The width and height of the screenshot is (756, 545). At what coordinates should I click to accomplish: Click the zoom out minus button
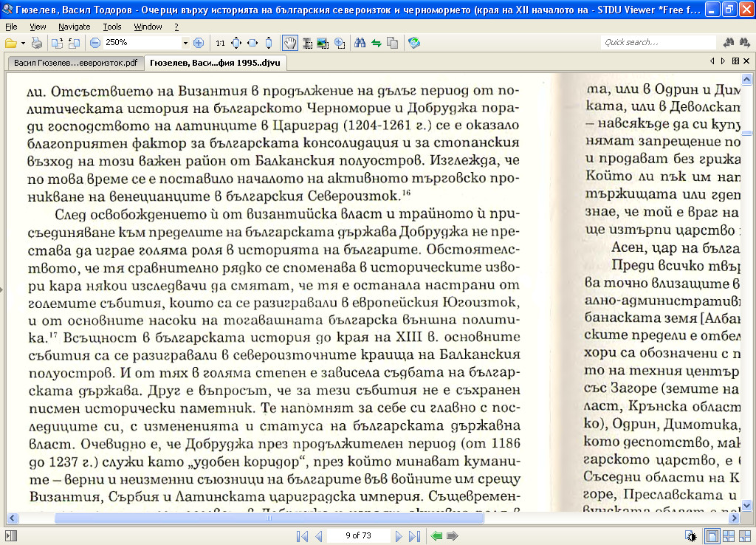[95, 43]
